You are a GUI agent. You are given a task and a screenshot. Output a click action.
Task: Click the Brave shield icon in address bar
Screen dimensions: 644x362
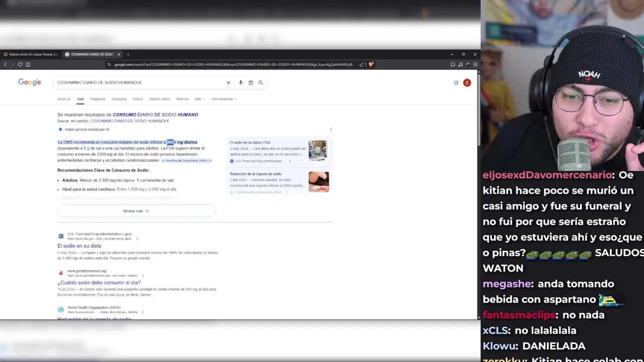pos(371,64)
